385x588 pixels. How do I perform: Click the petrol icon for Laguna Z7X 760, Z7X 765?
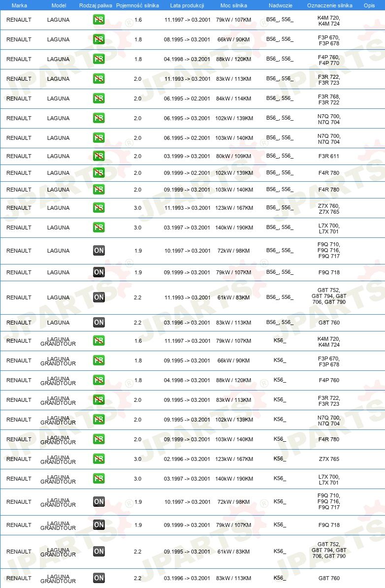pos(99,208)
